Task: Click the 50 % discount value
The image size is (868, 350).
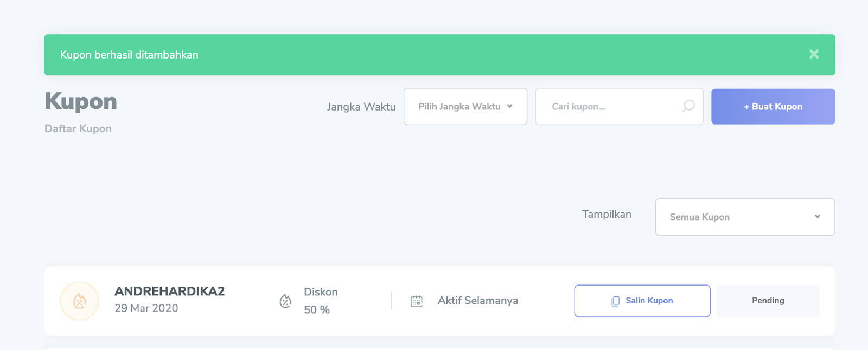Action: tap(317, 310)
